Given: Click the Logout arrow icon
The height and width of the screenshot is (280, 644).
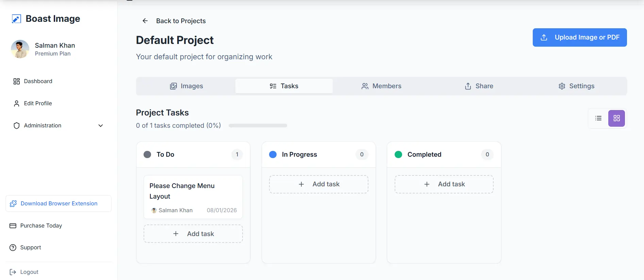Looking at the screenshot, I should click(13, 272).
